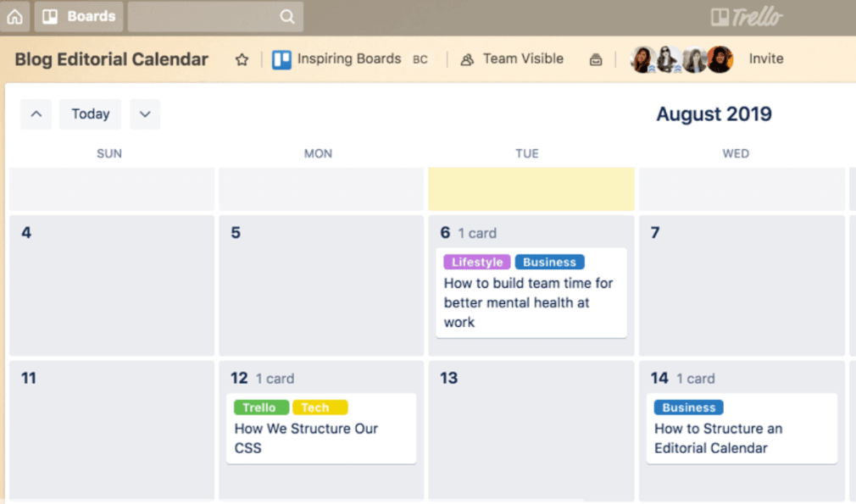Click the Trello logo
Image resolution: width=856 pixels, height=504 pixels.
pos(747,15)
